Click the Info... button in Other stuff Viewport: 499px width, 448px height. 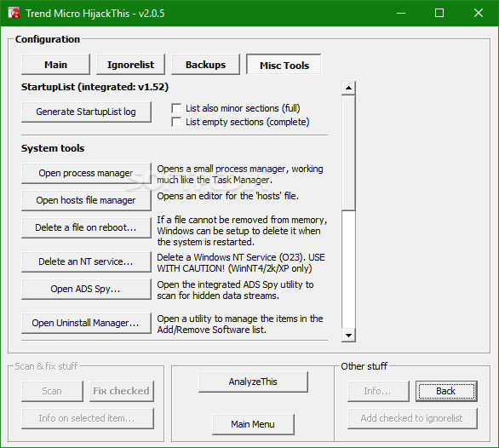378,391
